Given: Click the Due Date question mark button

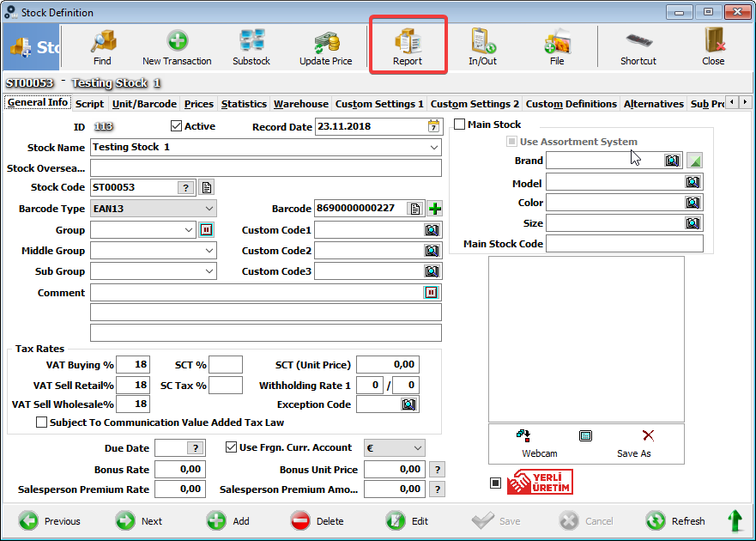Looking at the screenshot, I should pos(196,448).
